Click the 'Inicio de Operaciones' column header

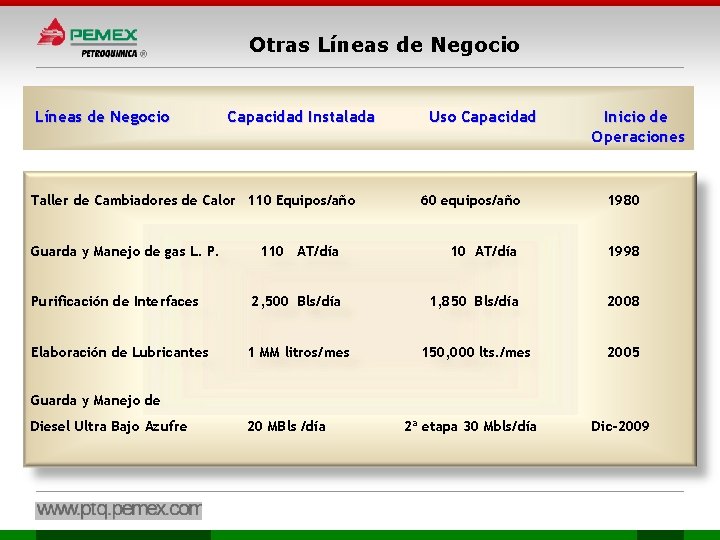click(638, 127)
